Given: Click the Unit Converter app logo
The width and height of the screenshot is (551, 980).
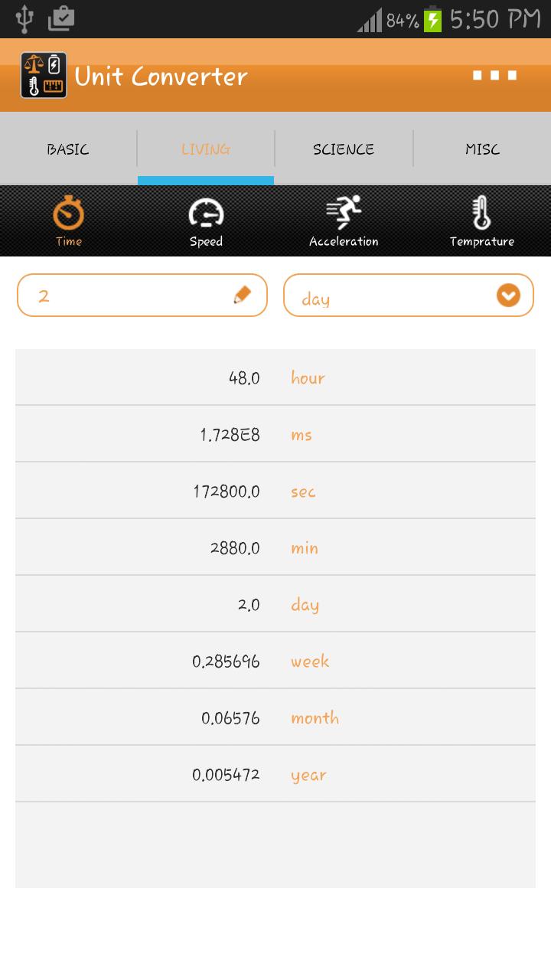Looking at the screenshot, I should (x=44, y=76).
